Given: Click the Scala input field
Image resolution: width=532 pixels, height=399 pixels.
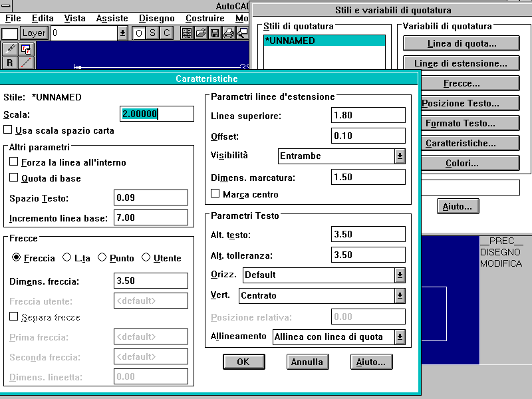Looking at the screenshot, I should [x=157, y=114].
